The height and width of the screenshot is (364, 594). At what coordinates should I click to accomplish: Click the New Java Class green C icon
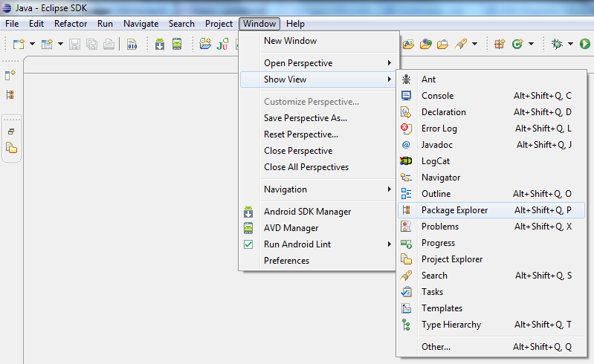pyautogui.click(x=517, y=45)
